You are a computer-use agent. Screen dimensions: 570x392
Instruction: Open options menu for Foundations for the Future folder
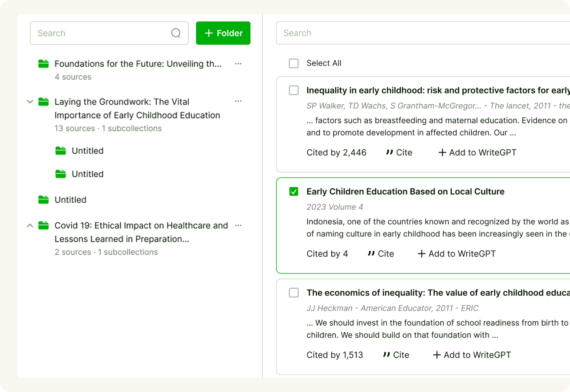click(238, 64)
